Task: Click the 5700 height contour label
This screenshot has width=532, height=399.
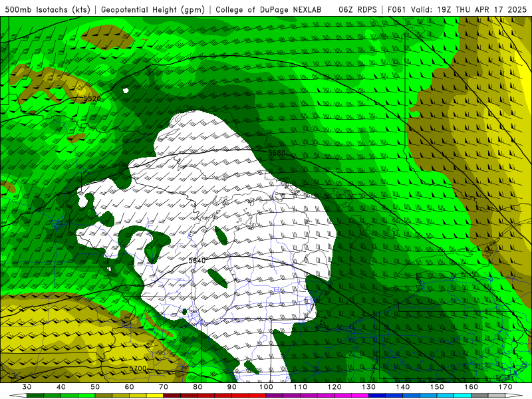Action: [138, 368]
